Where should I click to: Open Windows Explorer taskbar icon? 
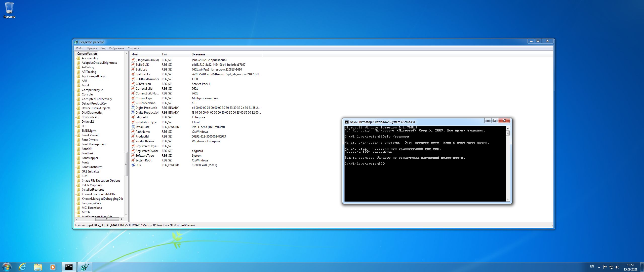click(x=38, y=267)
